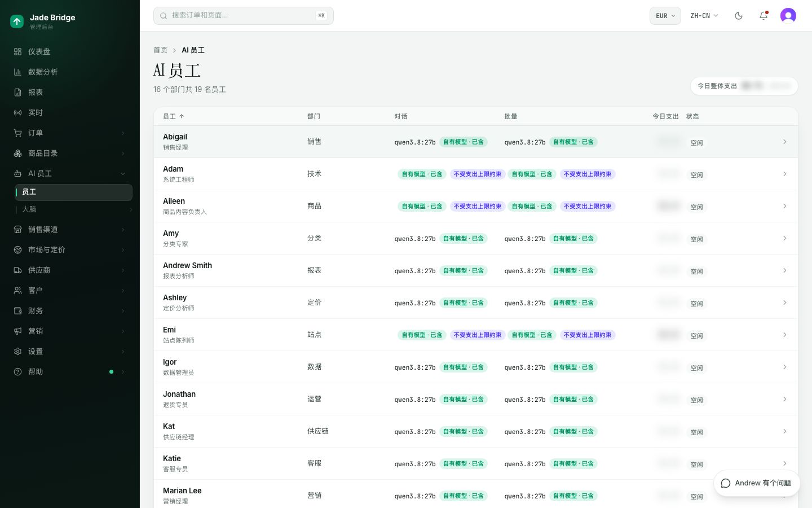Viewport: 812px width, 508px height.
Task: Go to 首页 breadcrumb link
Action: pos(160,50)
